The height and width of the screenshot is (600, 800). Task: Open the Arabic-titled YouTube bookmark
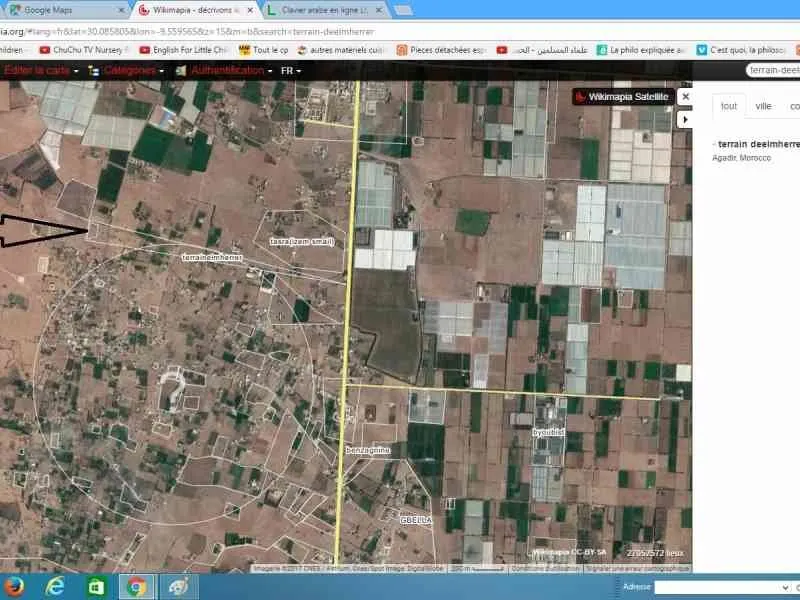[x=542, y=50]
